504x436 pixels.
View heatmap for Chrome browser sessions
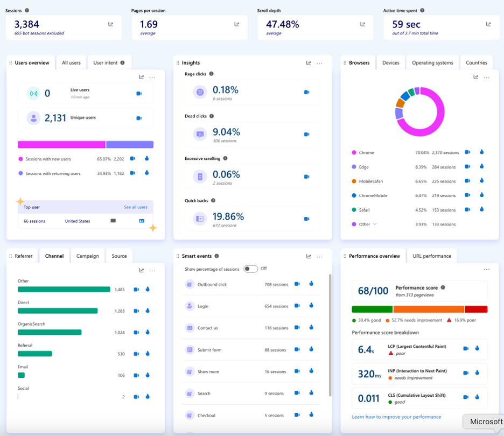tap(481, 152)
